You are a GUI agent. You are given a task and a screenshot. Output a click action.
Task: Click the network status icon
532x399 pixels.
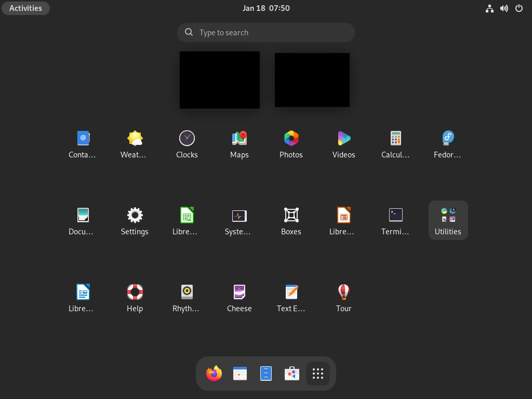[x=489, y=8]
